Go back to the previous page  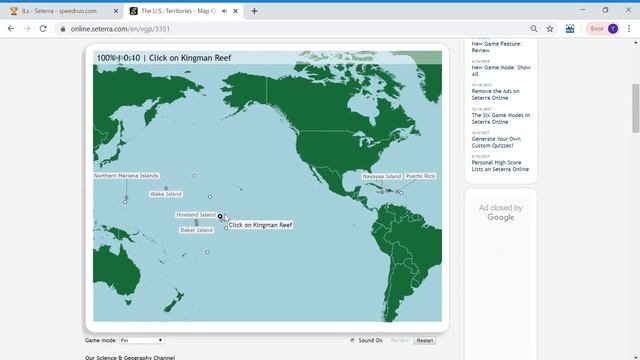(11, 29)
